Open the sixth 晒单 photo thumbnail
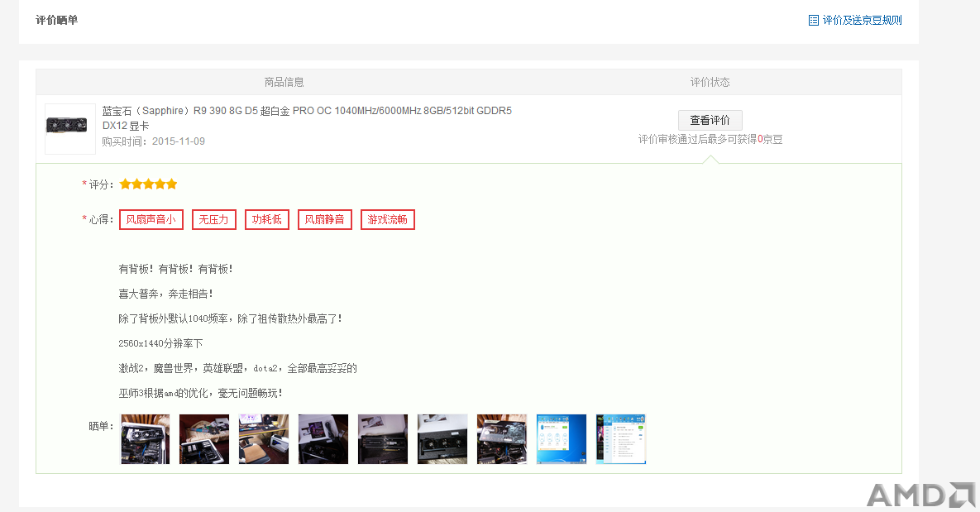 (442, 439)
